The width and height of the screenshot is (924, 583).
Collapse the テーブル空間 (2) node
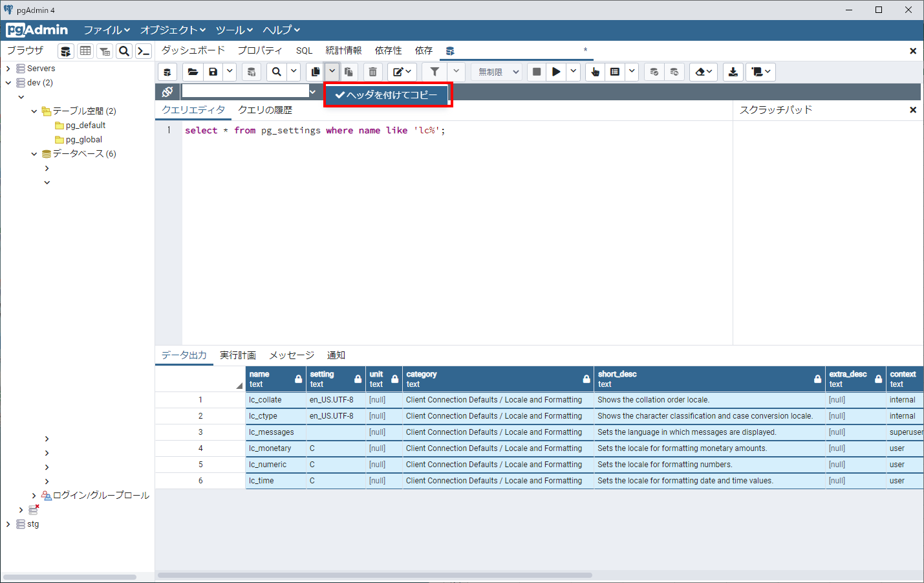click(x=34, y=111)
